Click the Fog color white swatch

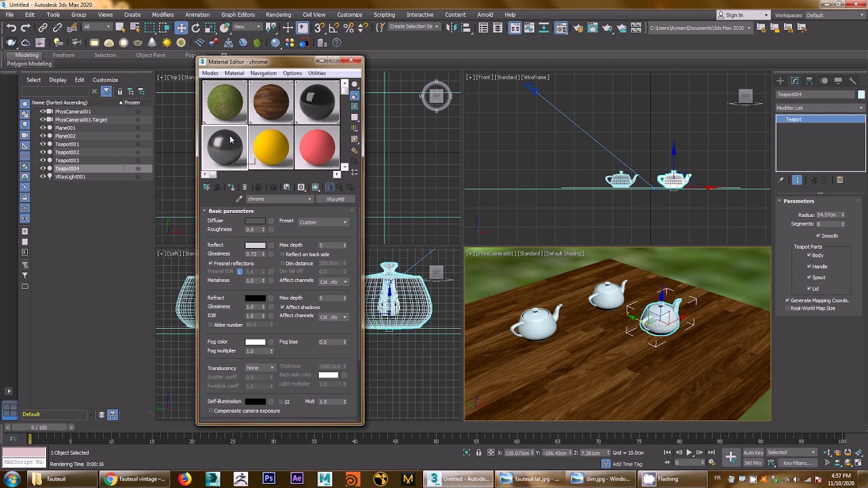tap(255, 342)
